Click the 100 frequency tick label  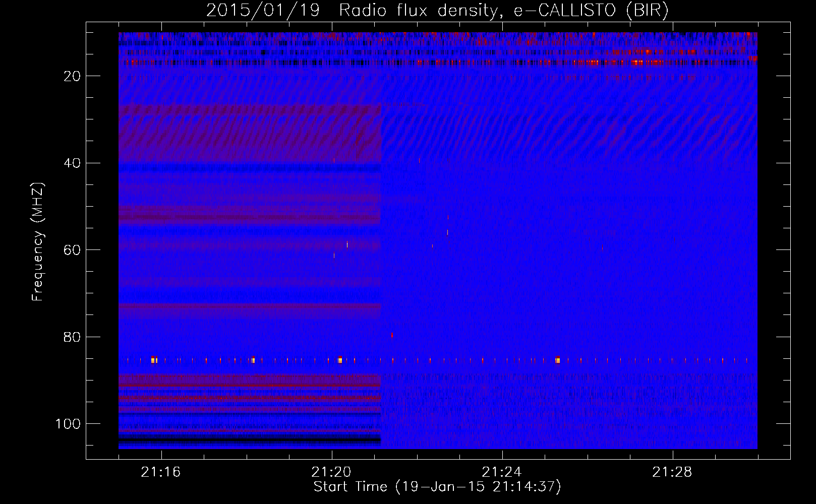point(68,424)
